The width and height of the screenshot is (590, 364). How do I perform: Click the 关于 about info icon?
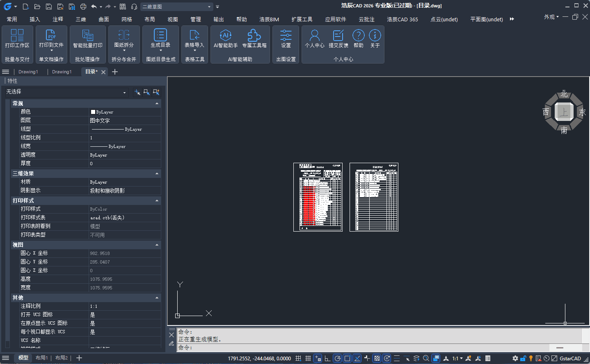(x=375, y=35)
